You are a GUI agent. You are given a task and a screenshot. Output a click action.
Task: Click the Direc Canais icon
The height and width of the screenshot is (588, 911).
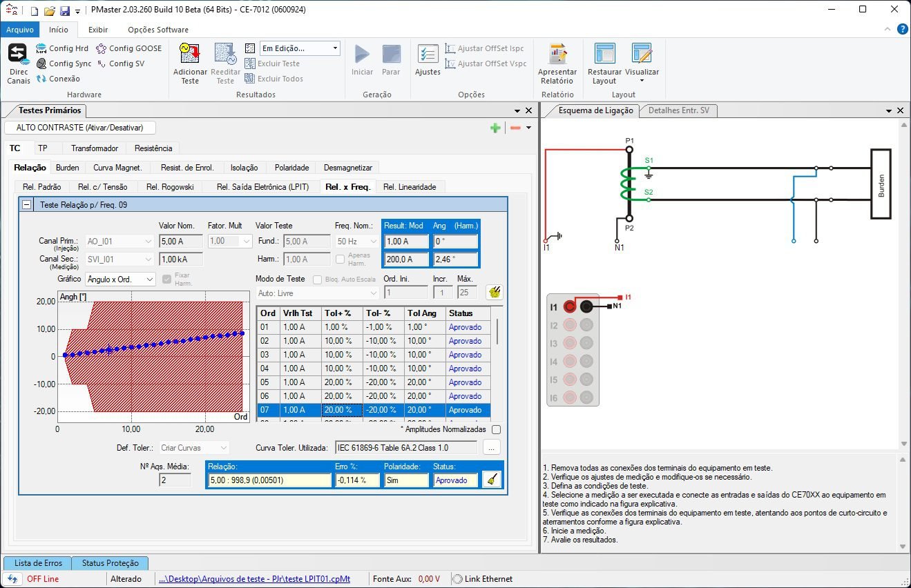coord(18,54)
